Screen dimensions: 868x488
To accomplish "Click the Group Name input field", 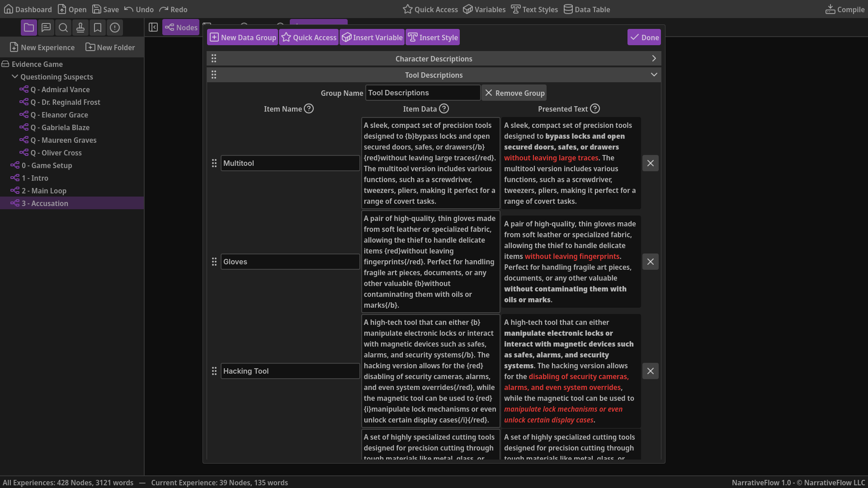I will (423, 93).
